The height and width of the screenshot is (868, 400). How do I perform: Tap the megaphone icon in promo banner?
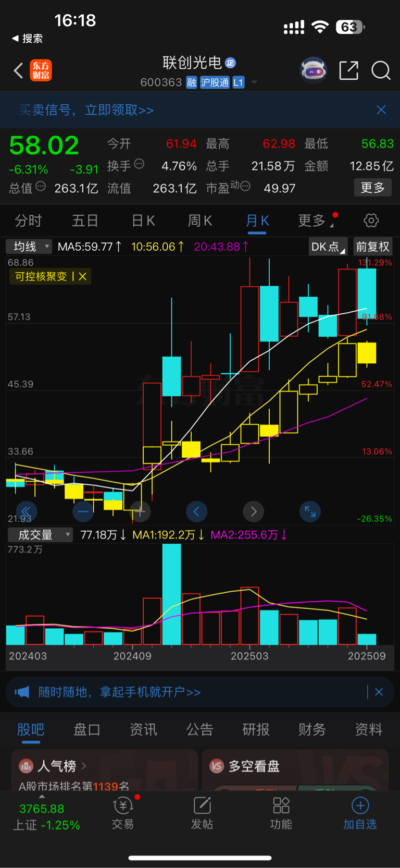(22, 692)
